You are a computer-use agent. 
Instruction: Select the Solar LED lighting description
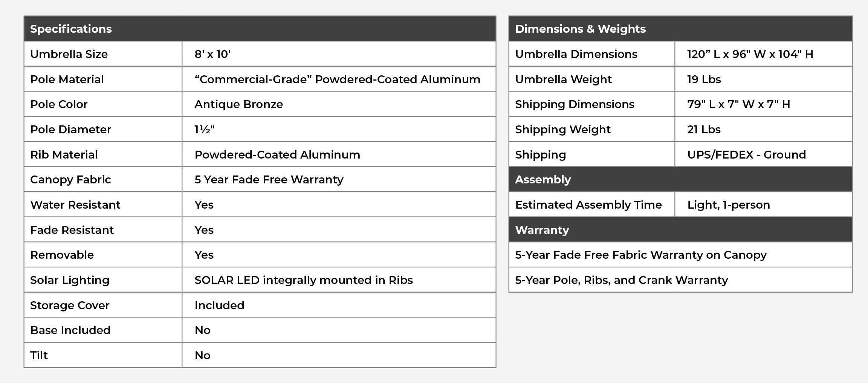pos(303,280)
